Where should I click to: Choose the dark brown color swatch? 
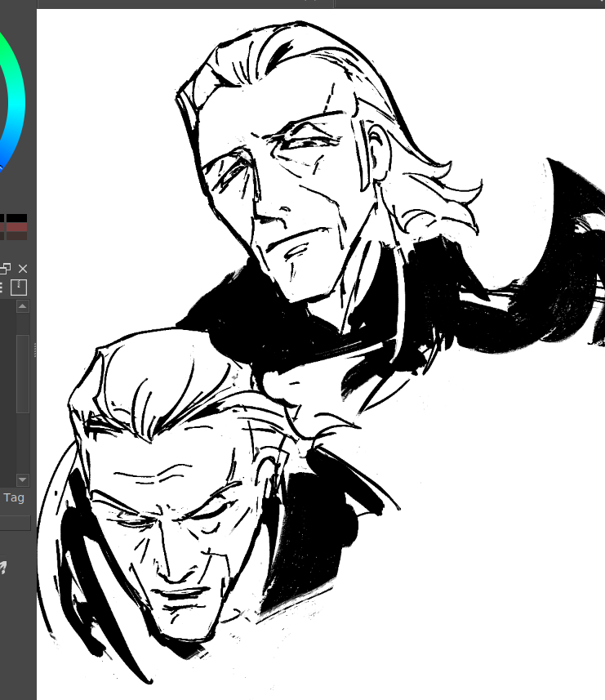(x=17, y=236)
